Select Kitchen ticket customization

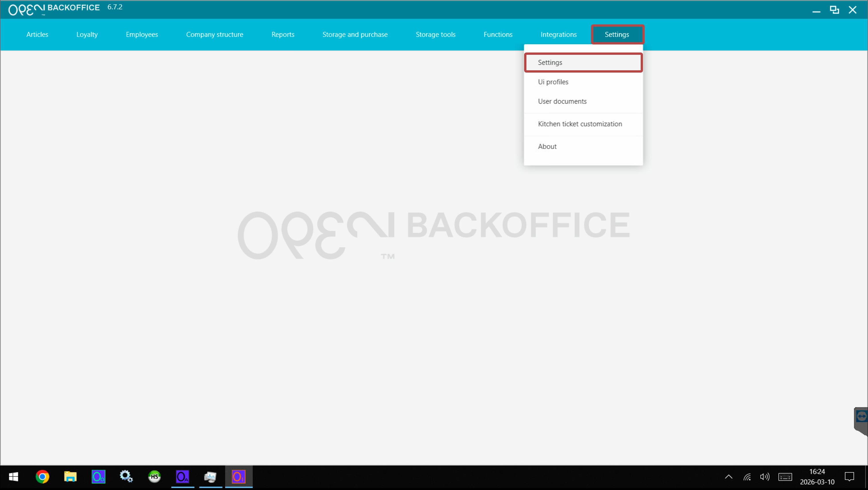pos(580,124)
